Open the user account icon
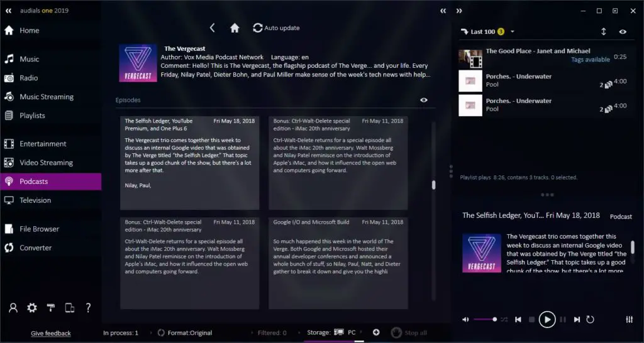Viewport: 644px width, 343px height. [13, 308]
